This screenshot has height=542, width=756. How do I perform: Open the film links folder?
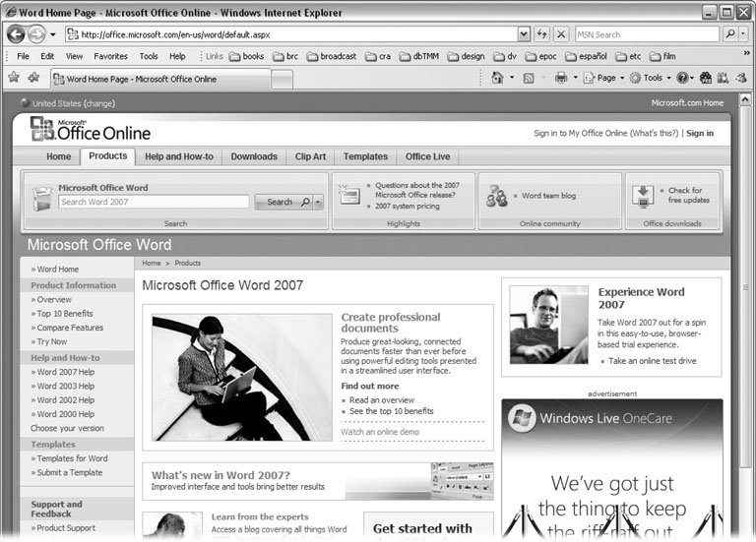pos(662,56)
